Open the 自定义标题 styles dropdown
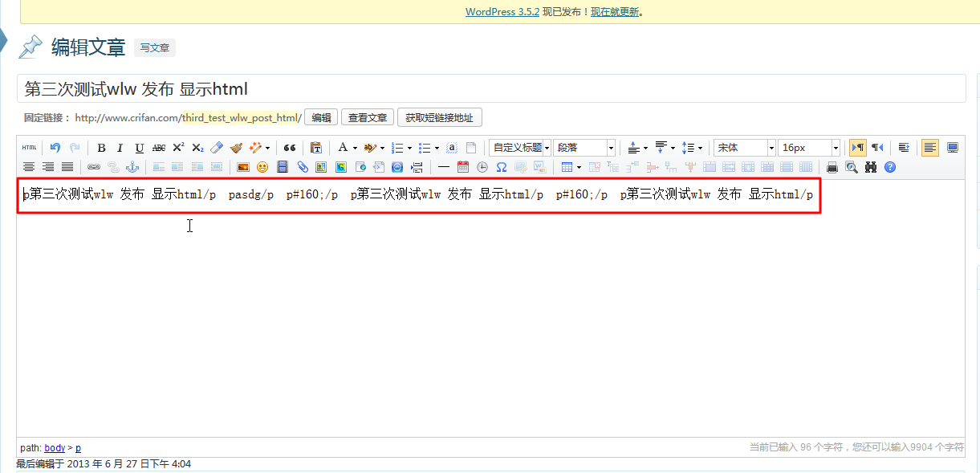This screenshot has width=980, height=473. pos(519,148)
